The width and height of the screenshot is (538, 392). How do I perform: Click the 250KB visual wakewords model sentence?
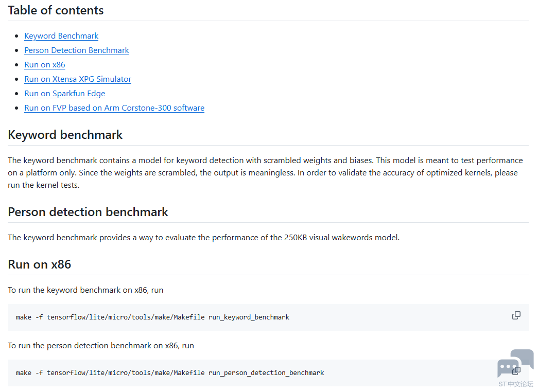tap(203, 238)
